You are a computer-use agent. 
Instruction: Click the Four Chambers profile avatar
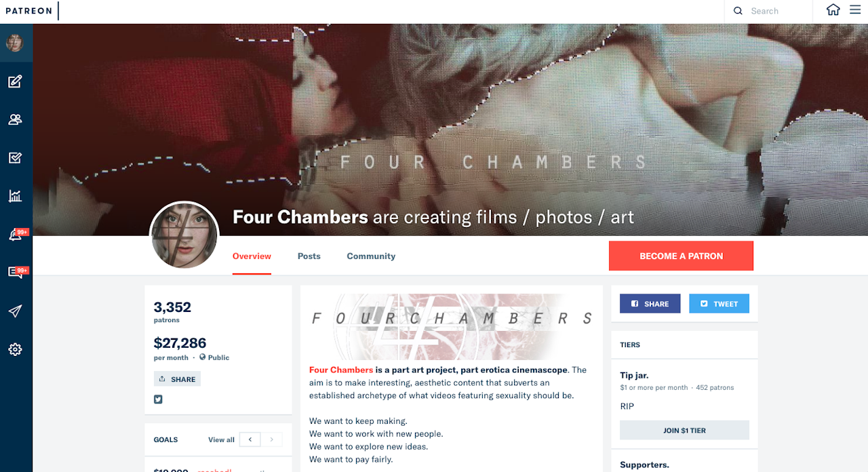pos(184,236)
